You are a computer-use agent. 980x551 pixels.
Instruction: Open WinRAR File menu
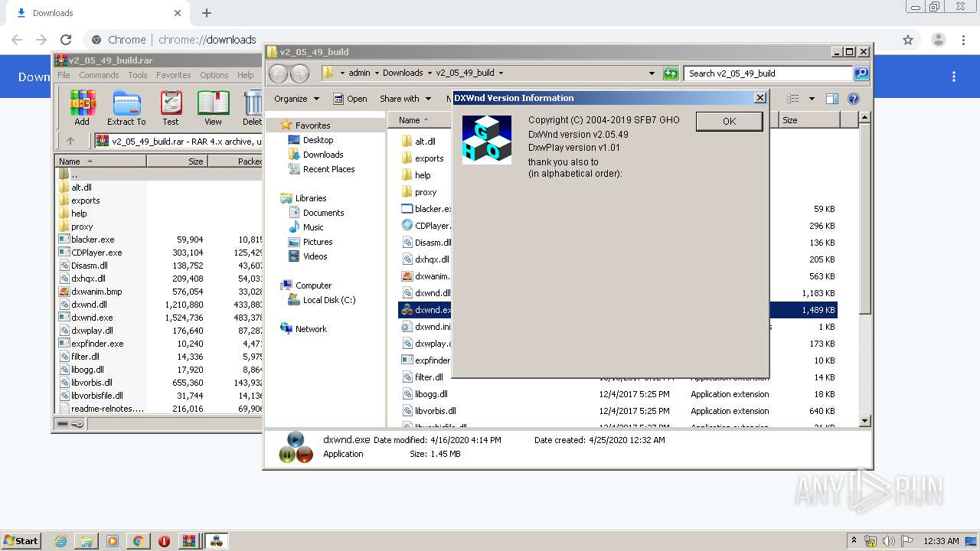[x=64, y=75]
